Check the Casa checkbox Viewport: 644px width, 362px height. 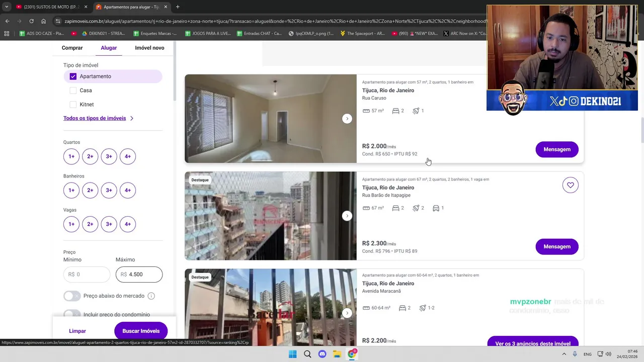[x=73, y=90]
